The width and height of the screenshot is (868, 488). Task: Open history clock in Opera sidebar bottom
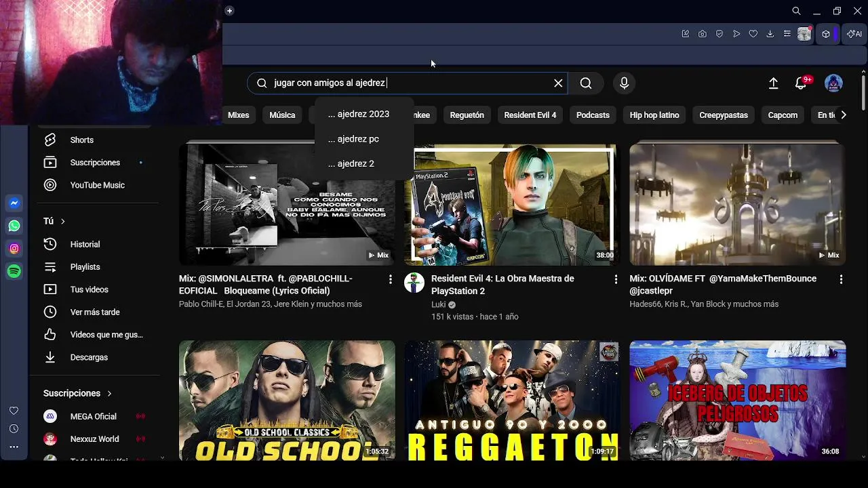click(x=14, y=429)
